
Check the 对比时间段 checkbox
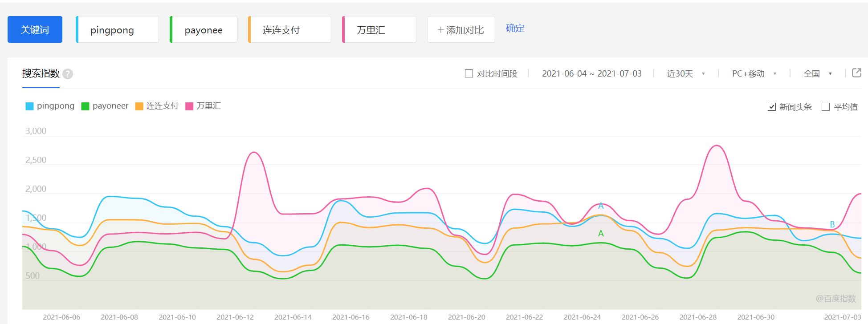(469, 73)
